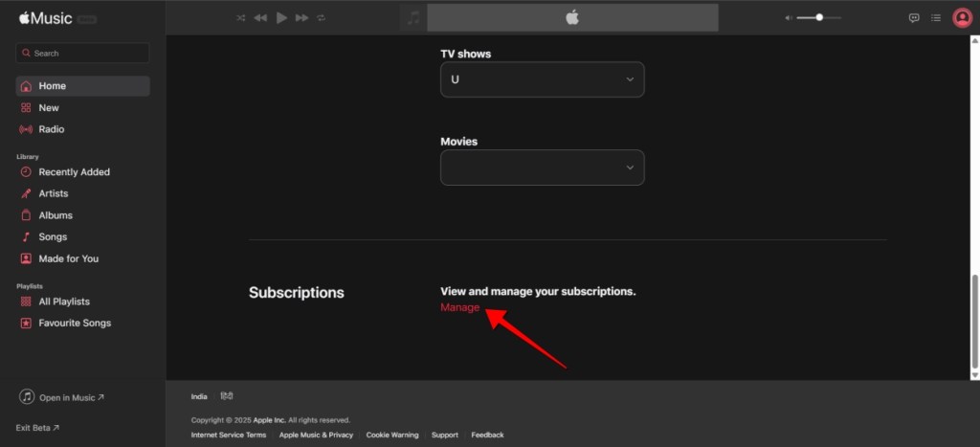Skip to previous track

pos(260,18)
